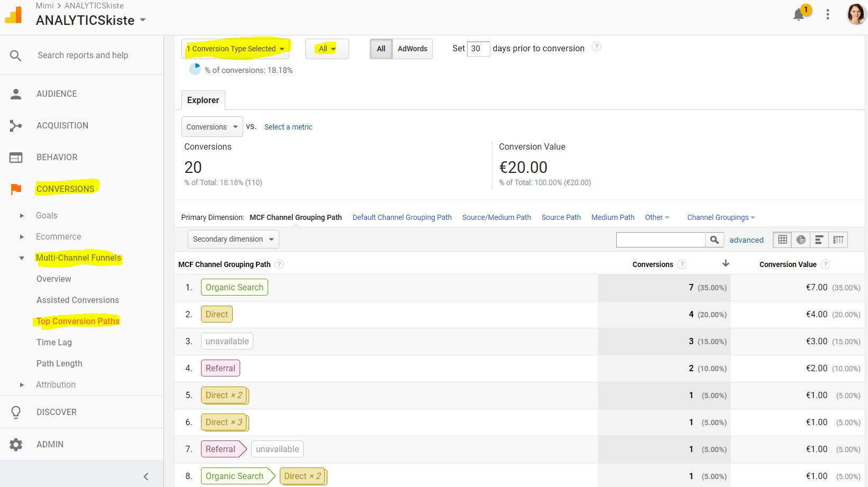Open the notifications bell
Image resolution: width=868 pixels, height=487 pixels.
point(799,15)
